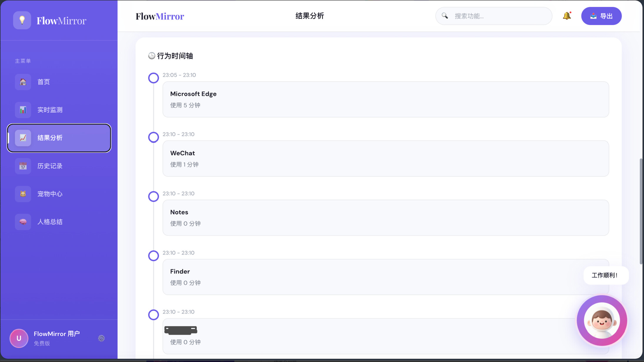
Task: Click the bar chart icon for 实时监测
Action: (23, 110)
